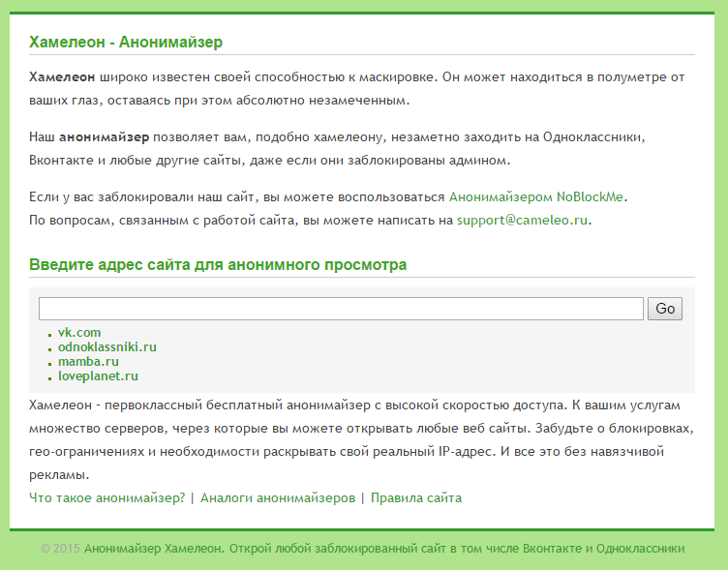Select the mamba.ru quick link
This screenshot has height=570, width=728.
click(x=88, y=361)
